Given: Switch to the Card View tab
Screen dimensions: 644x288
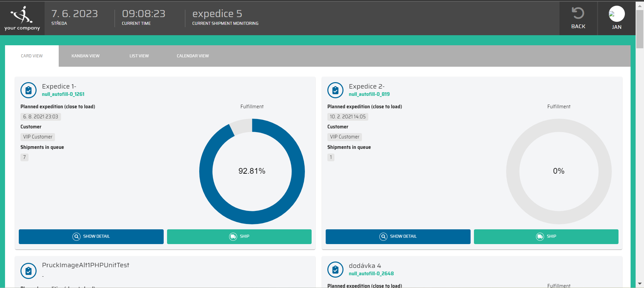Looking at the screenshot, I should (x=32, y=56).
